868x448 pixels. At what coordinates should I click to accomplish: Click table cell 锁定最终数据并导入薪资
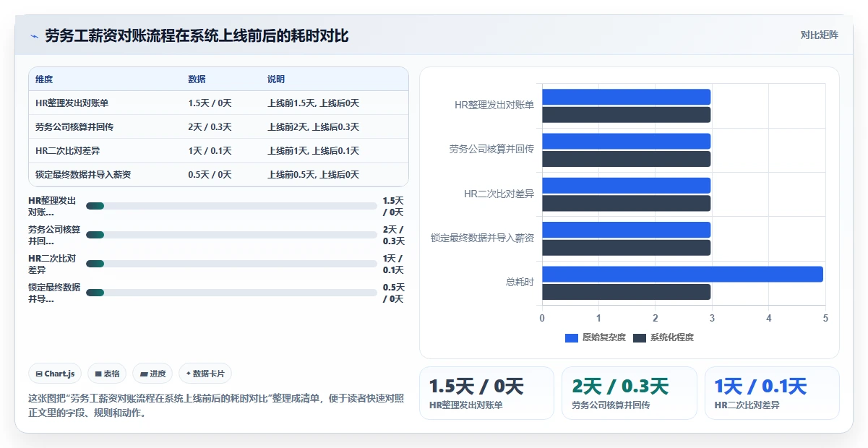pos(83,175)
